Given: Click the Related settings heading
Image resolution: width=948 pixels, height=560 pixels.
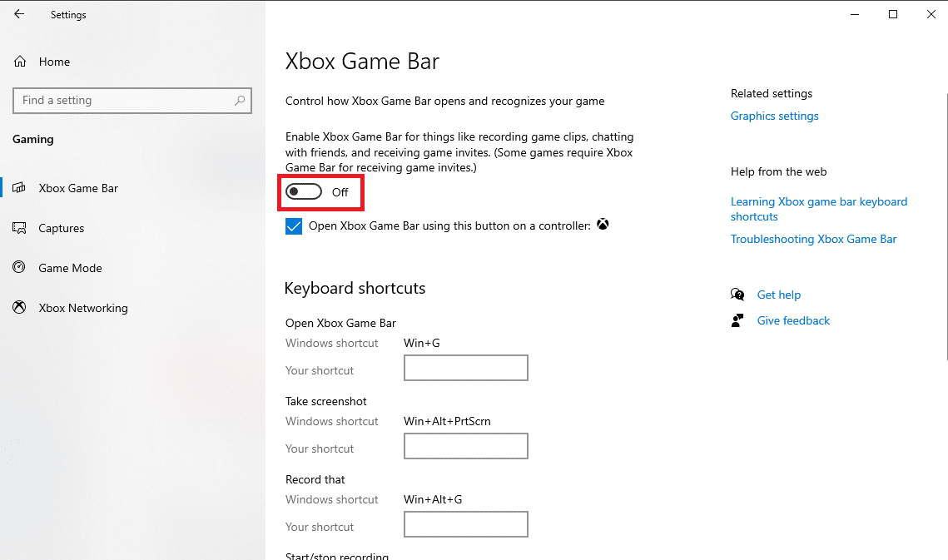Looking at the screenshot, I should pos(772,93).
